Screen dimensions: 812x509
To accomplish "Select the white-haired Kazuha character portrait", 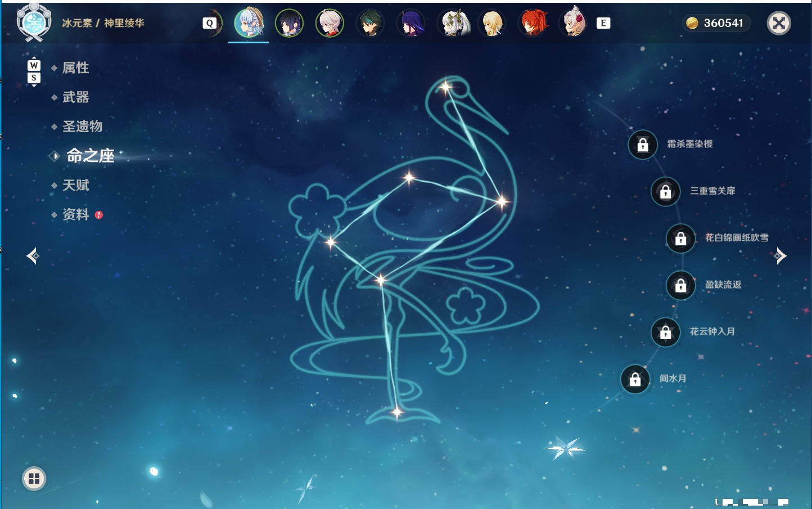I will coord(330,23).
